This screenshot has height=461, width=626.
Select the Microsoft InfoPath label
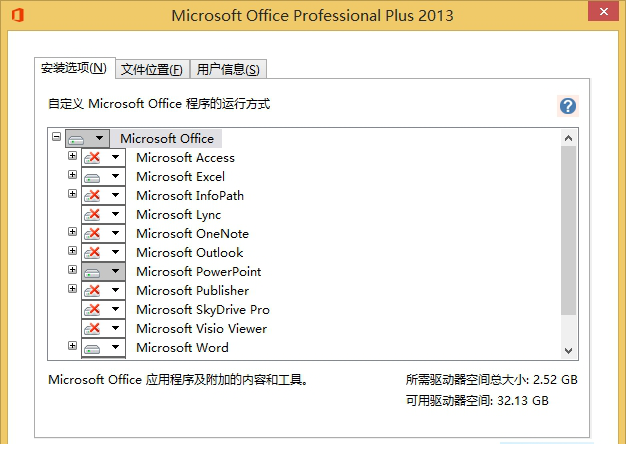click(x=190, y=196)
